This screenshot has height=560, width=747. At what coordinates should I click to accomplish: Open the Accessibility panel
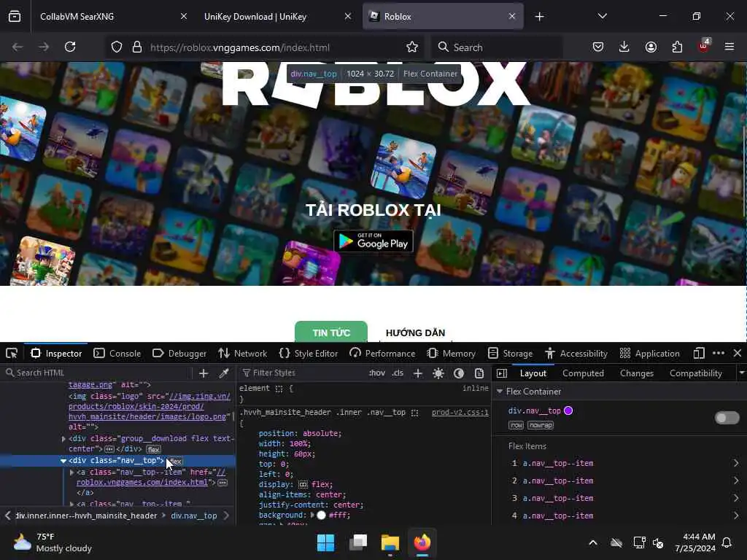pos(576,354)
